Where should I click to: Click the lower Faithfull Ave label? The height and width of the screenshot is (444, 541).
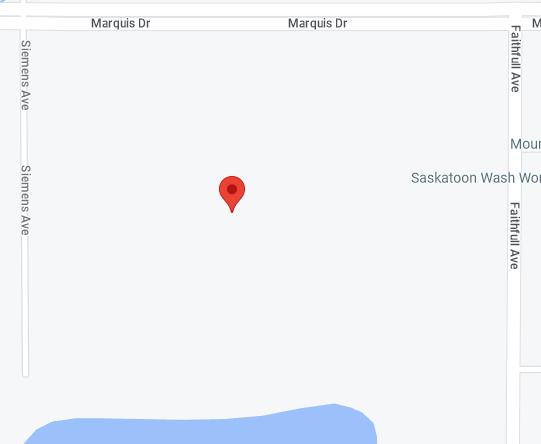tap(514, 236)
